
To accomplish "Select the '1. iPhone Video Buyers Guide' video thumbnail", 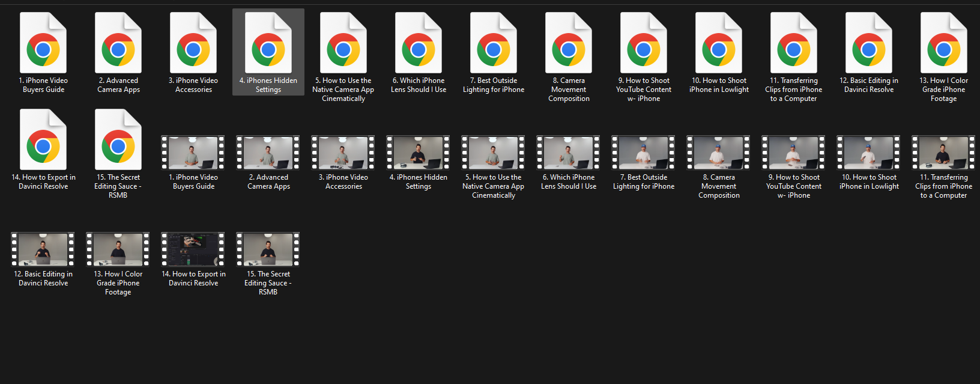I will tap(193, 153).
